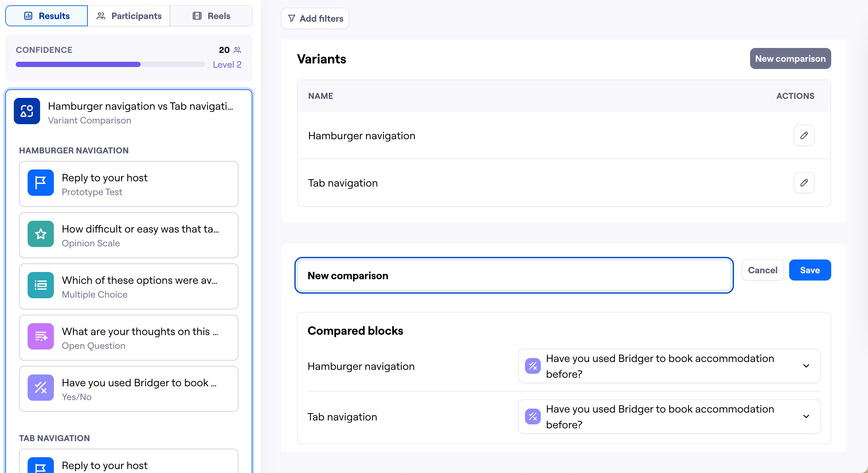
Task: Open the Reels tab
Action: [211, 16]
